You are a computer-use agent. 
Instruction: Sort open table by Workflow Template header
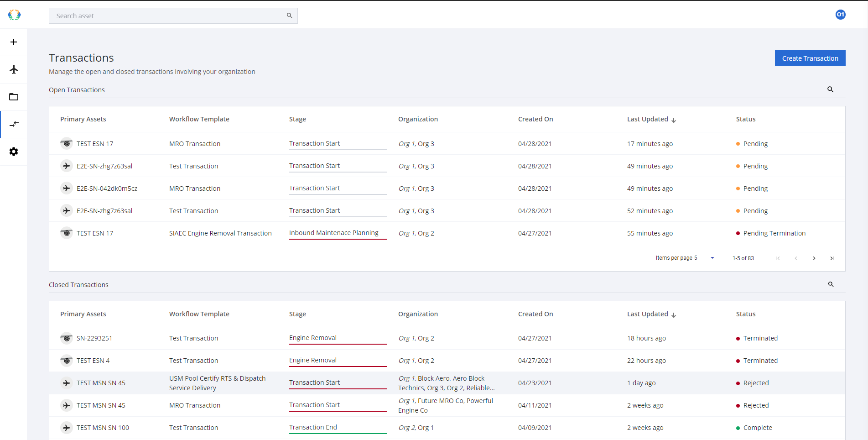(x=199, y=119)
